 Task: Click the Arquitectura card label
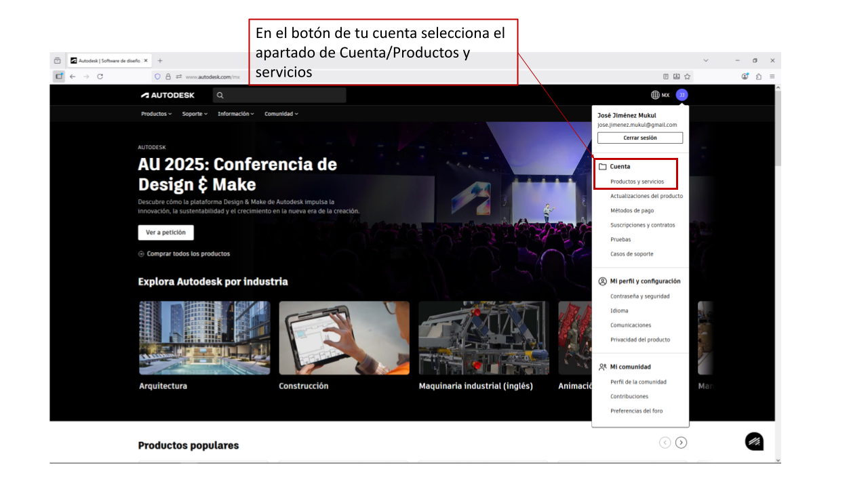[163, 386]
